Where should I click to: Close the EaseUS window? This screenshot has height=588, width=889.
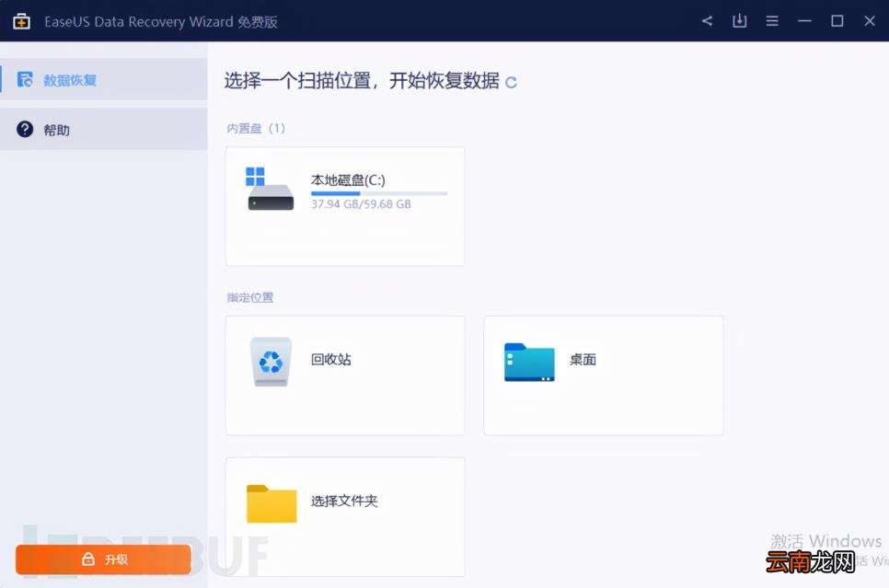coord(870,21)
